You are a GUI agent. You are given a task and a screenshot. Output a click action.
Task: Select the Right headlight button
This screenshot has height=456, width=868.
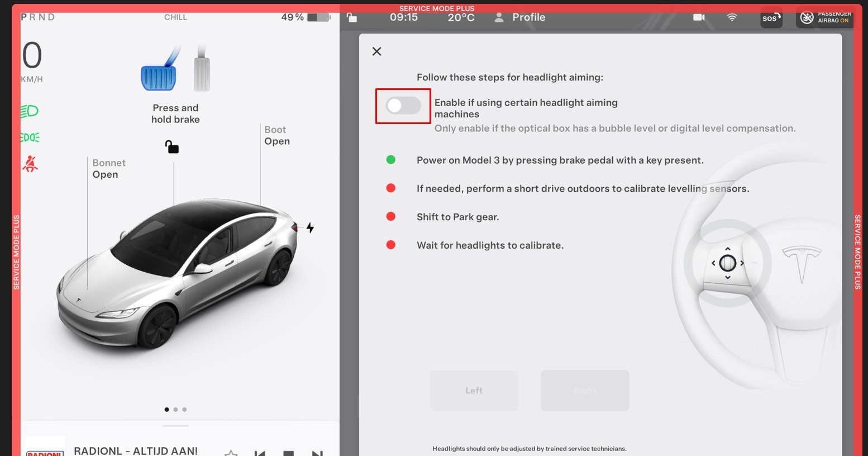click(584, 391)
